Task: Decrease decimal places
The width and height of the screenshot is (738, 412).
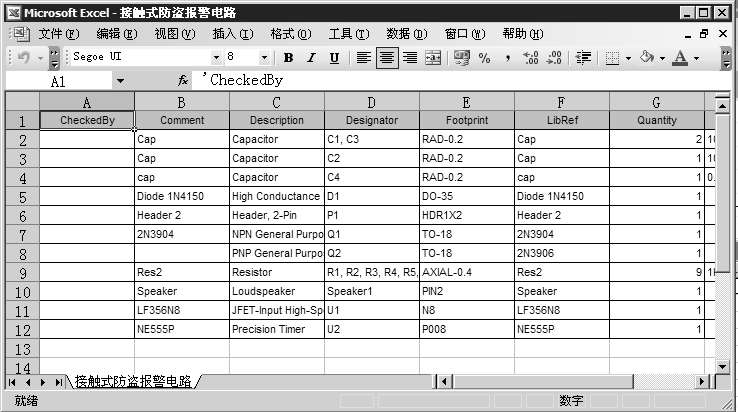Action: [554, 58]
